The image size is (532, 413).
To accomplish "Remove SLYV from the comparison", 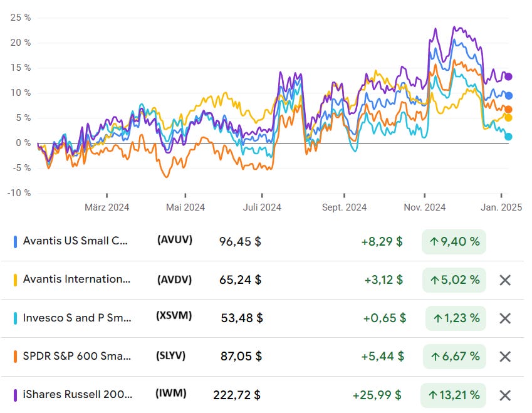I will (505, 357).
